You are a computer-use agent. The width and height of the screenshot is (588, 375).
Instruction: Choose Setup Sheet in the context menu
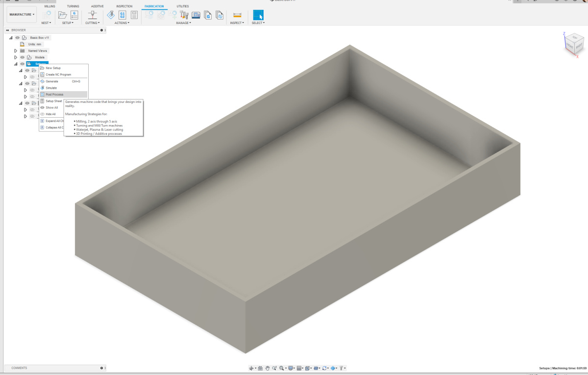point(51,101)
